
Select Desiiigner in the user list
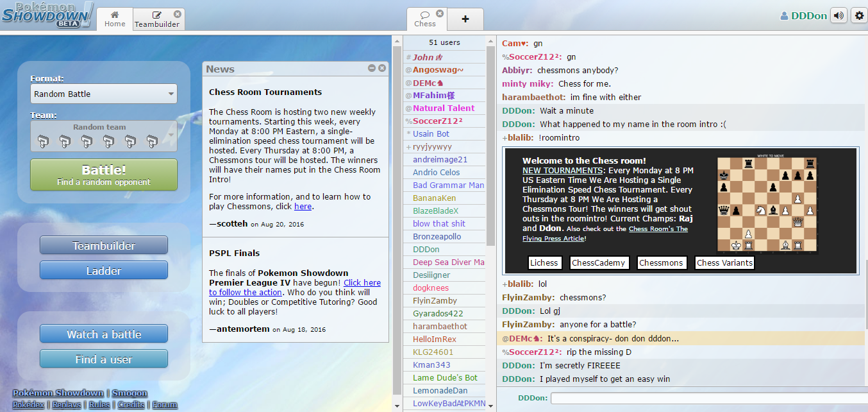(445, 275)
